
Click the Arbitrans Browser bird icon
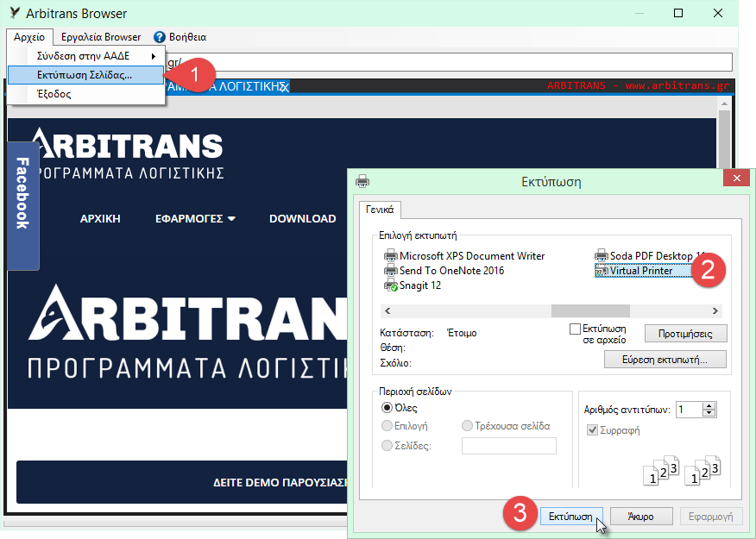click(x=15, y=13)
